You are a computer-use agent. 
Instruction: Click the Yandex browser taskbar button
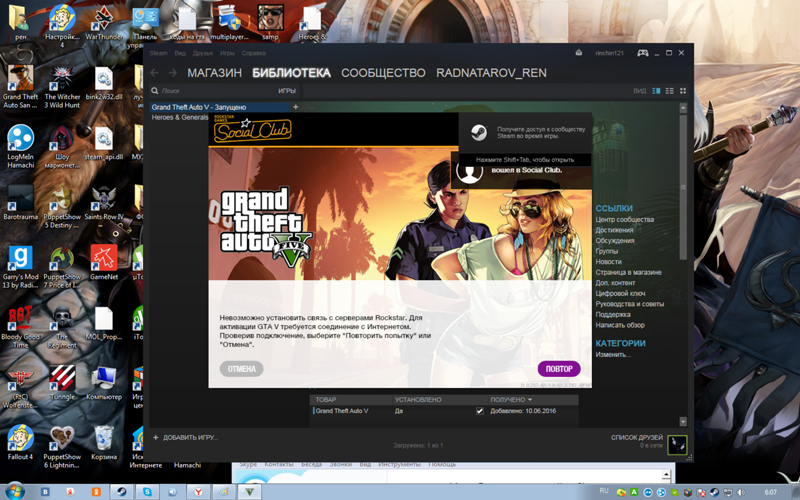pos(198,492)
